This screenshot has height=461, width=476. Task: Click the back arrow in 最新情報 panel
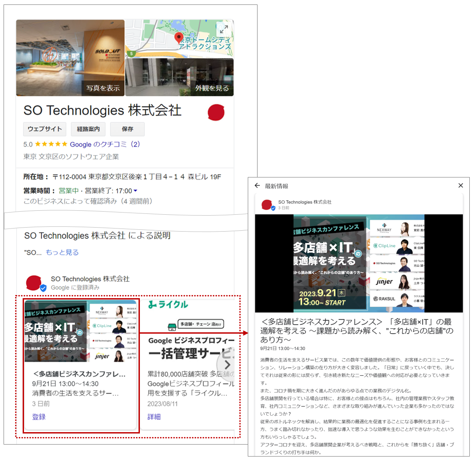(257, 185)
